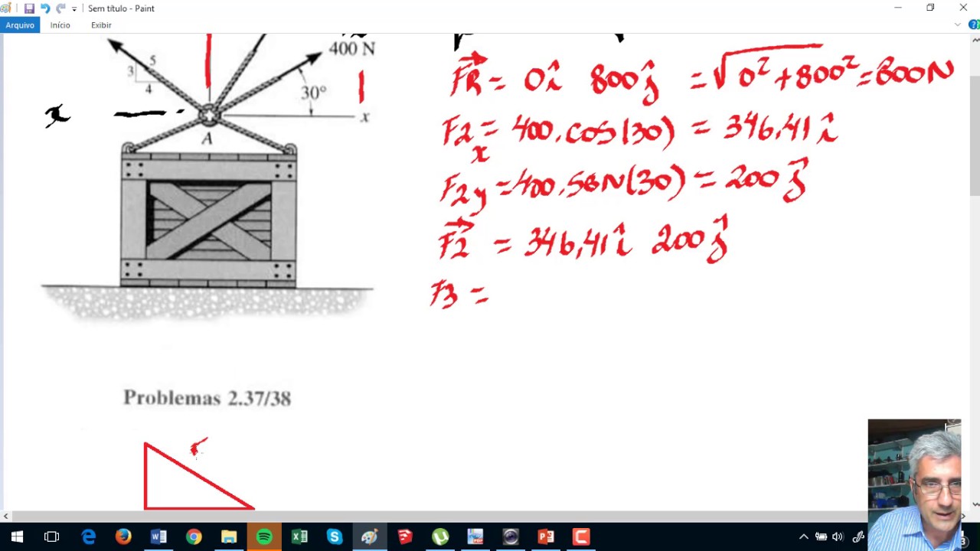Open Task View on the taskbar
The image size is (980, 551).
(x=52, y=536)
